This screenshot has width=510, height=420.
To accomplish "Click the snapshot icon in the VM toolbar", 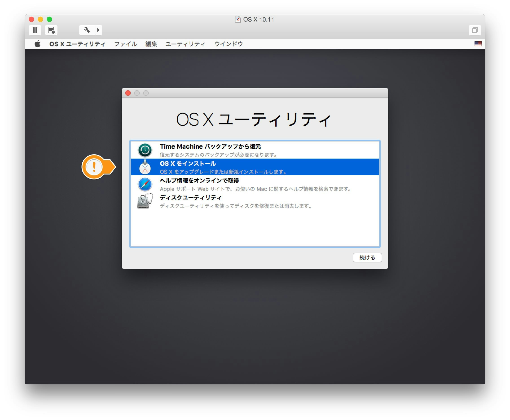I will tap(51, 30).
